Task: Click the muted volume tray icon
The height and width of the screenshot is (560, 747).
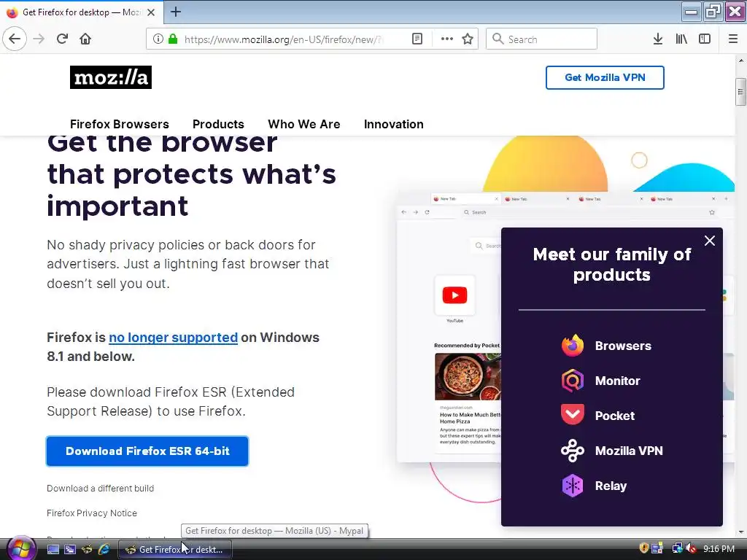Action: click(692, 548)
